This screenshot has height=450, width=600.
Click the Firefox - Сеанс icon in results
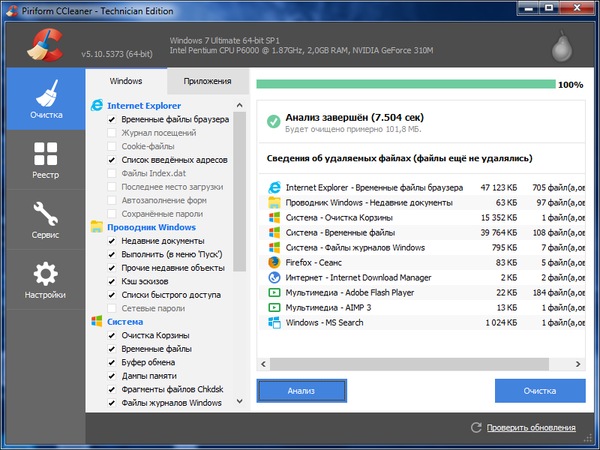point(274,262)
